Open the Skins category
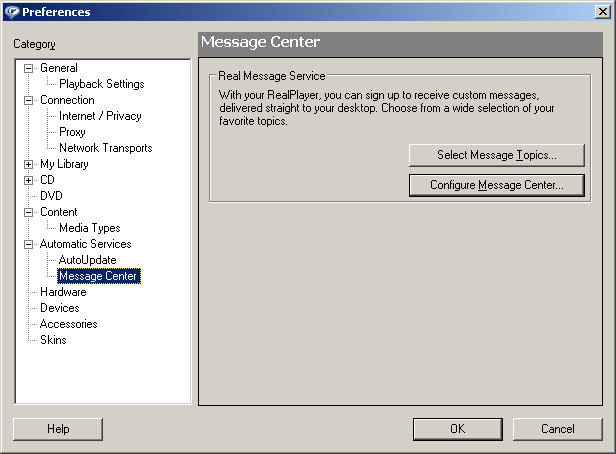 coord(53,340)
